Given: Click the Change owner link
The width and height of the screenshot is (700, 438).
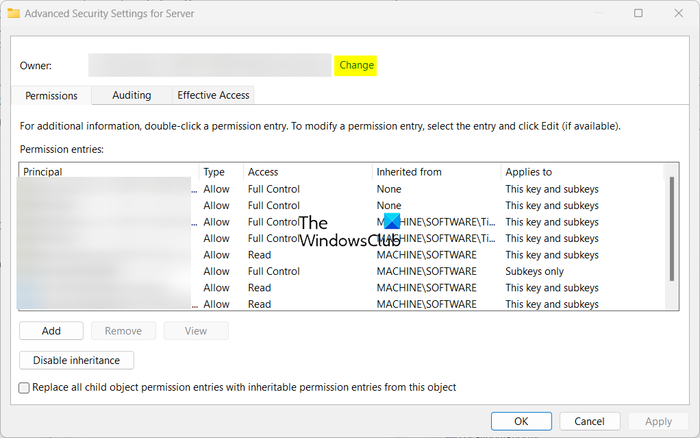Looking at the screenshot, I should click(x=356, y=65).
